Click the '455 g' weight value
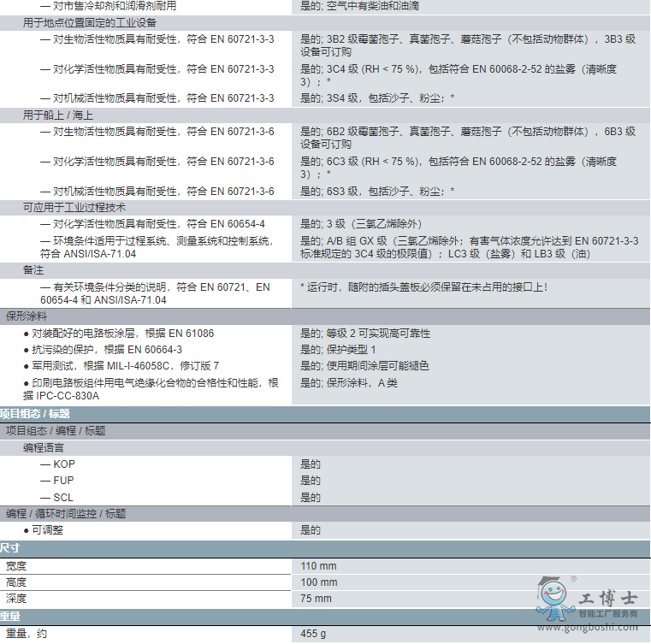 click(313, 634)
